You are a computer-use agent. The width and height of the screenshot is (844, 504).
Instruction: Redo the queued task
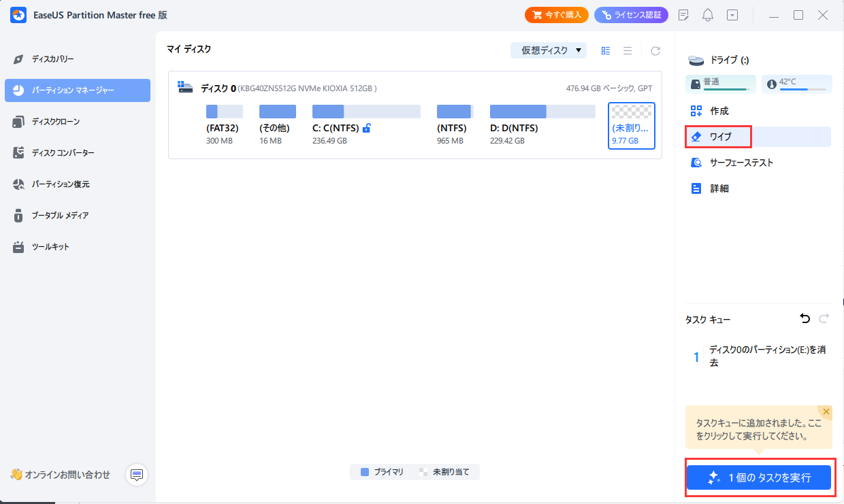point(824,318)
